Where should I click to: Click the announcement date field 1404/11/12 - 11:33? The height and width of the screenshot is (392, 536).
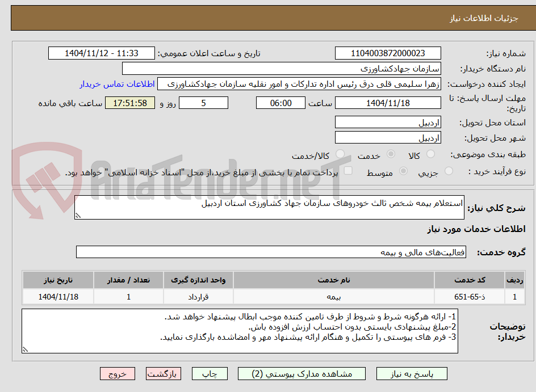(x=102, y=53)
